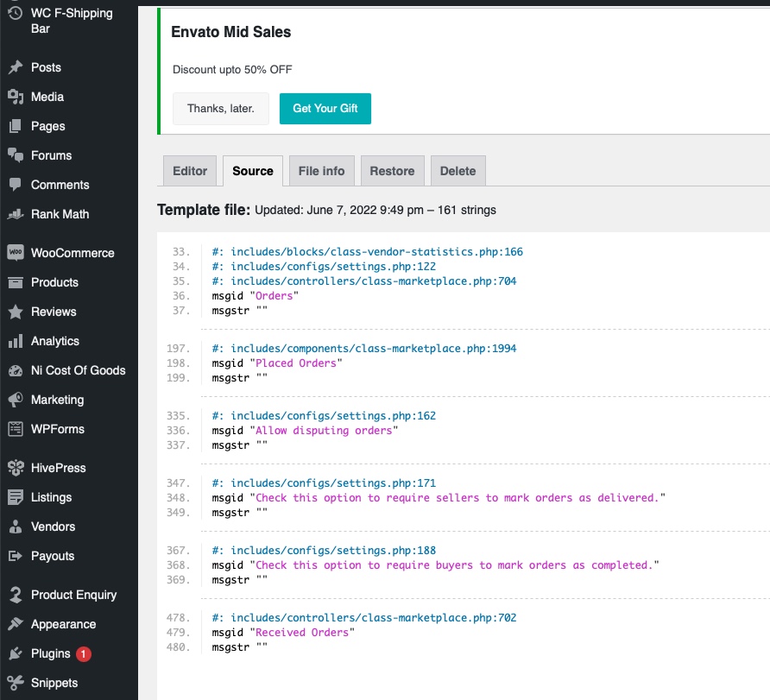
Task: Click the msgid about sellers marking orders delivered
Action: pos(439,498)
